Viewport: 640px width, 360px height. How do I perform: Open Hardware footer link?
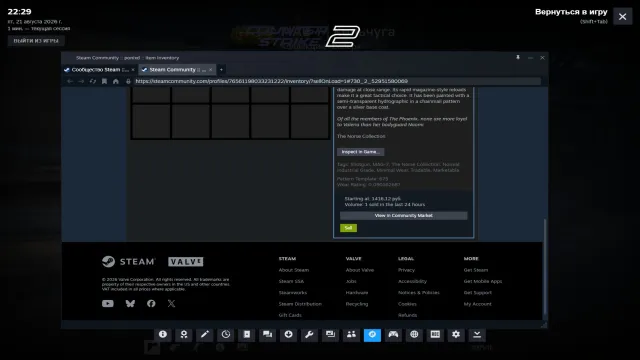357,293
